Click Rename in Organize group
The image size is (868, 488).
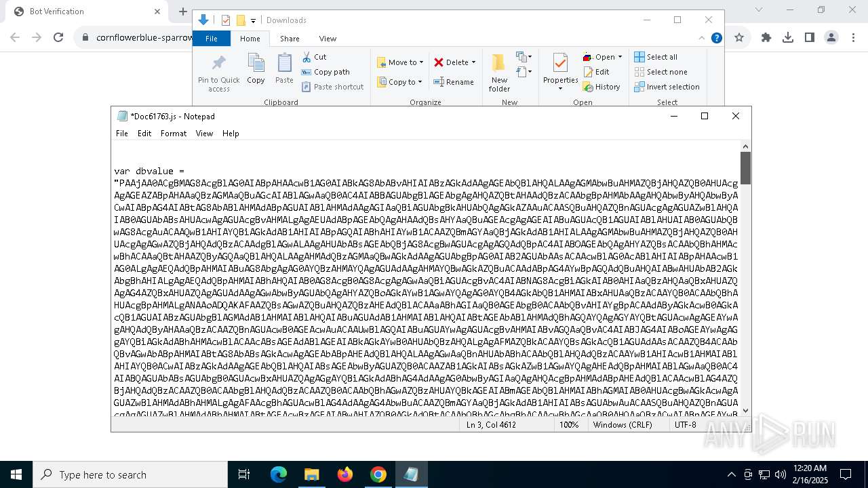tap(454, 82)
